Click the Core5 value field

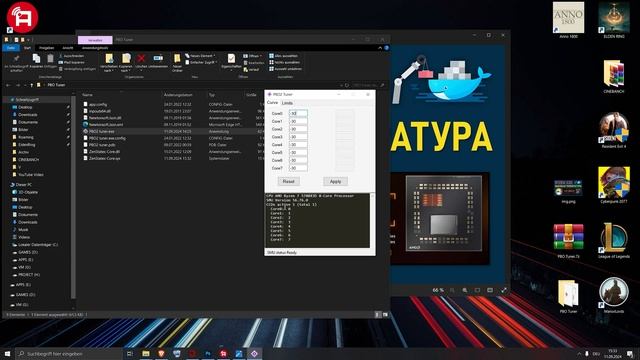(298, 152)
